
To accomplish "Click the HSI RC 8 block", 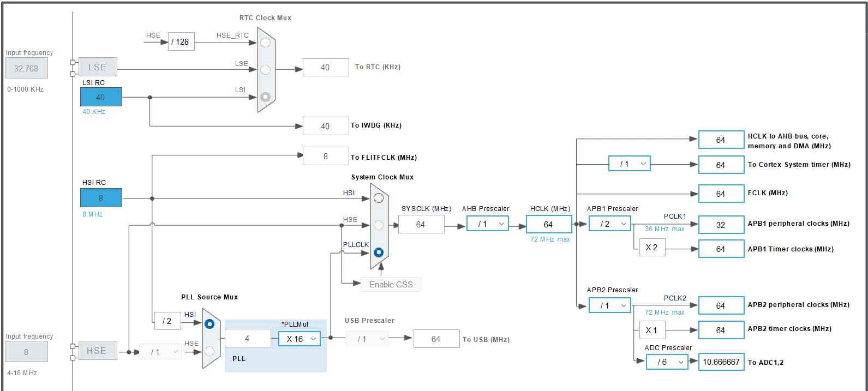I will (x=101, y=198).
